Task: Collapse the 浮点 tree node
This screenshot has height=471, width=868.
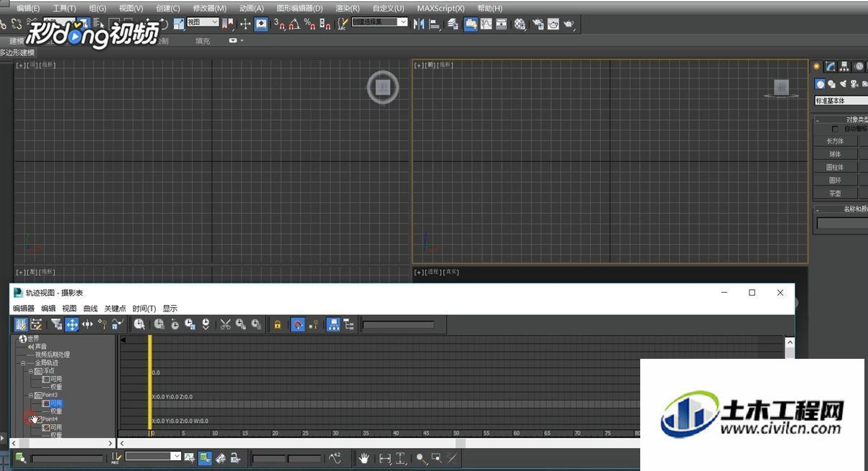Action: [x=31, y=371]
